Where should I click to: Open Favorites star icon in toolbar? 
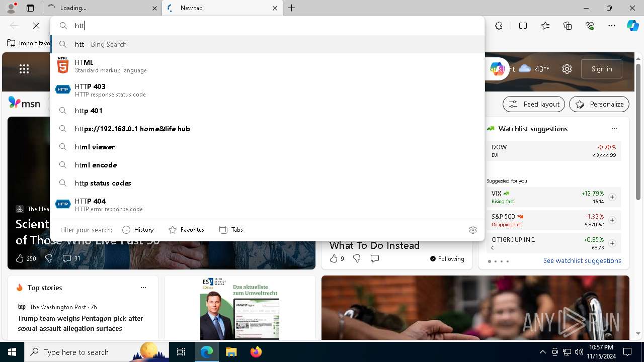click(x=545, y=26)
